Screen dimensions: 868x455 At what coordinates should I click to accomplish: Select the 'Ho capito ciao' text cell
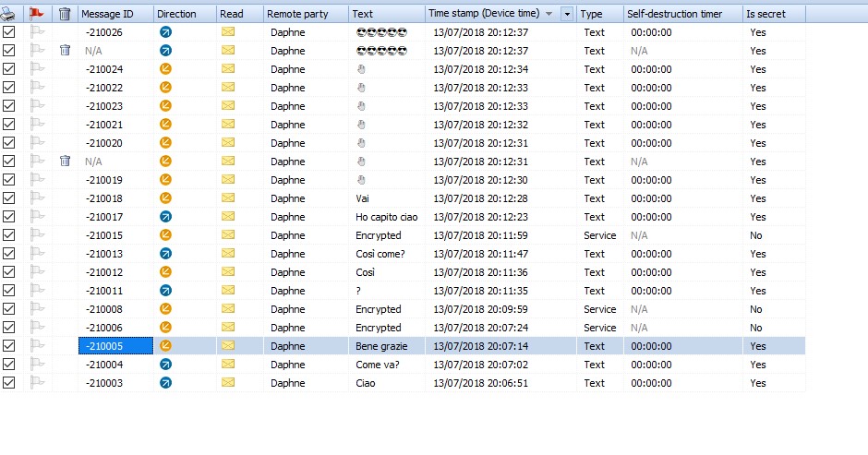click(x=386, y=217)
